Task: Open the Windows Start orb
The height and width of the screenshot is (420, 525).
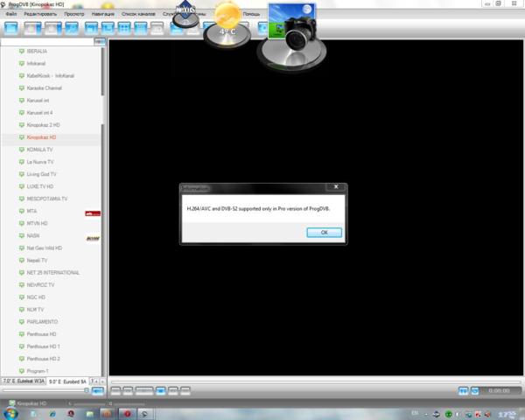Action: coord(10,414)
